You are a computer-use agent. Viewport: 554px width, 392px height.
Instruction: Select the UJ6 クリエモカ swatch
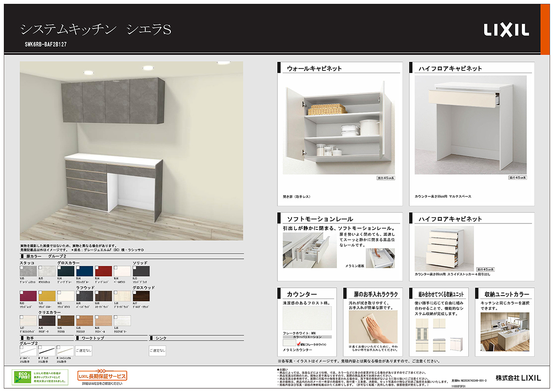(66, 321)
